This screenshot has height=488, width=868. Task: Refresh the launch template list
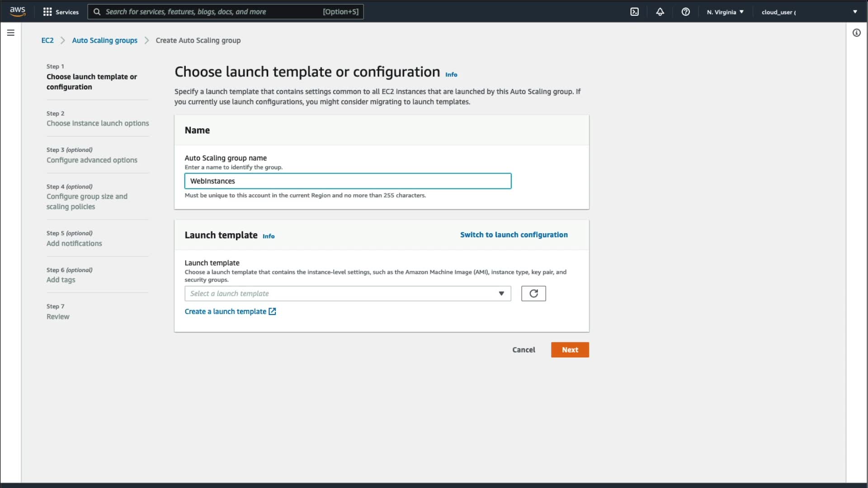[x=533, y=294]
